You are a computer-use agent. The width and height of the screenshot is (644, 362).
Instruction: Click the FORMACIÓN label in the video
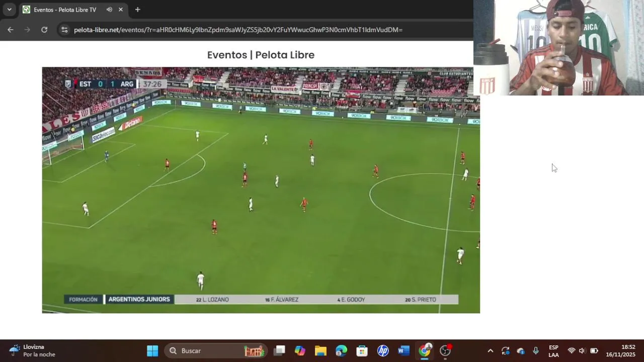coord(83,299)
